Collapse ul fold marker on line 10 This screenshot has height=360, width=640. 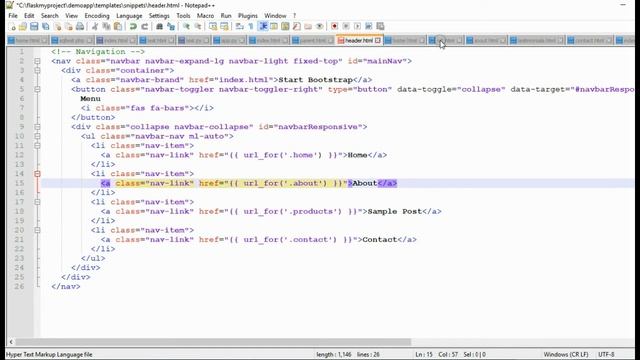[x=37, y=136]
